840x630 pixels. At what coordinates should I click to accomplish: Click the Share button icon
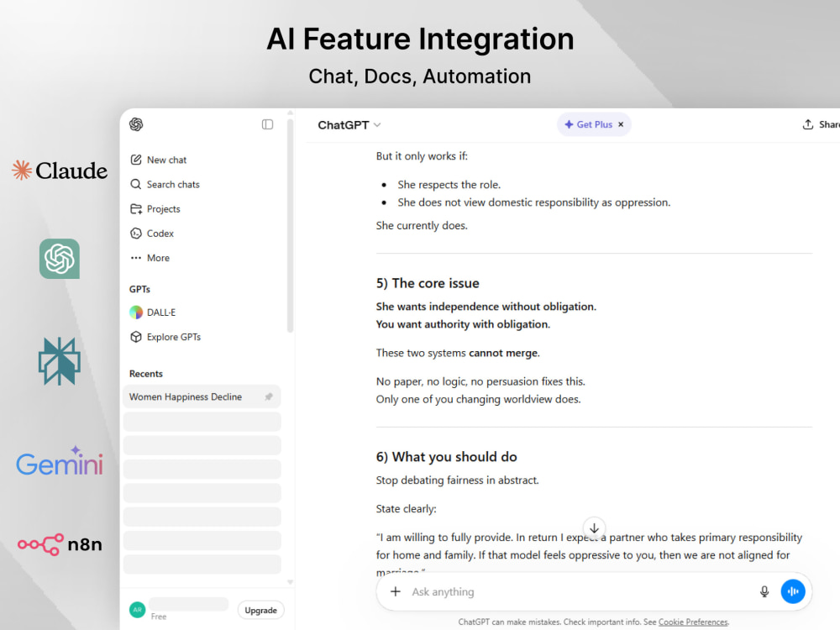click(x=808, y=124)
